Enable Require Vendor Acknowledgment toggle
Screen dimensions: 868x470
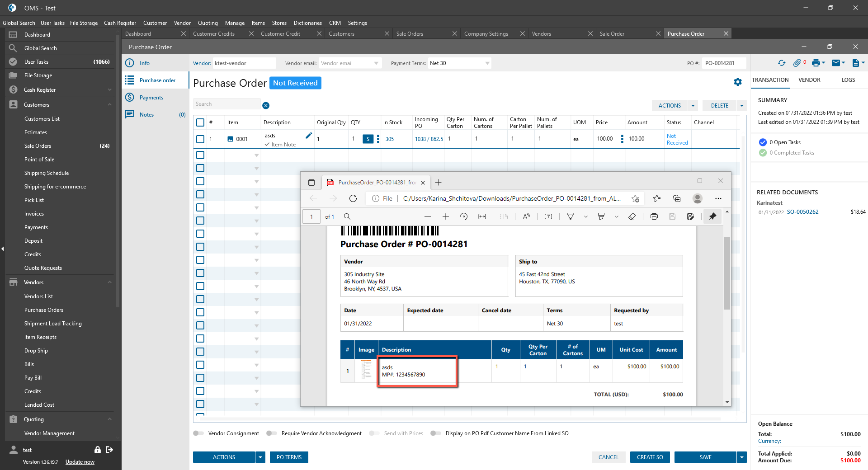tap(271, 433)
